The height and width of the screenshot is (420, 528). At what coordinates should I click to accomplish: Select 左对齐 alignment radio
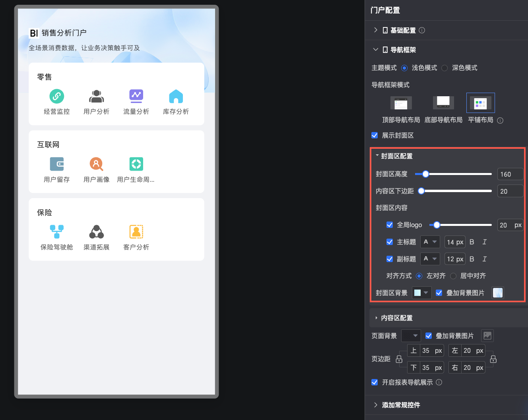pyautogui.click(x=419, y=276)
